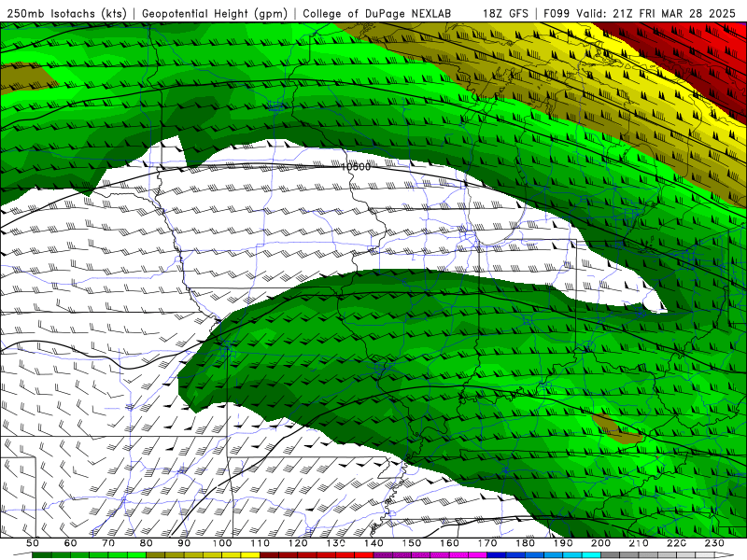The height and width of the screenshot is (560, 747).
Task: Select the dark gray swatch after 200
Action: 611,554
